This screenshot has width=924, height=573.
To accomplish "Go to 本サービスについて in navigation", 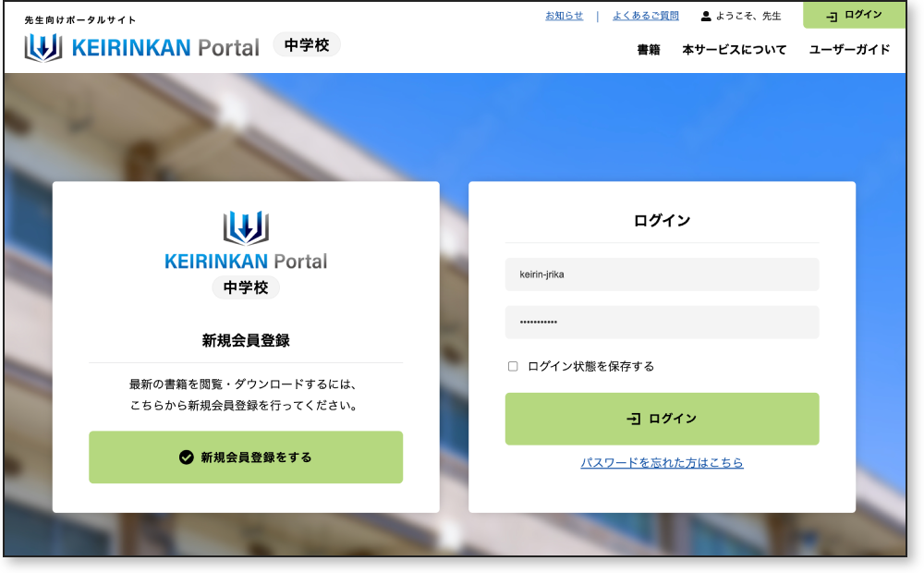I will 735,50.
